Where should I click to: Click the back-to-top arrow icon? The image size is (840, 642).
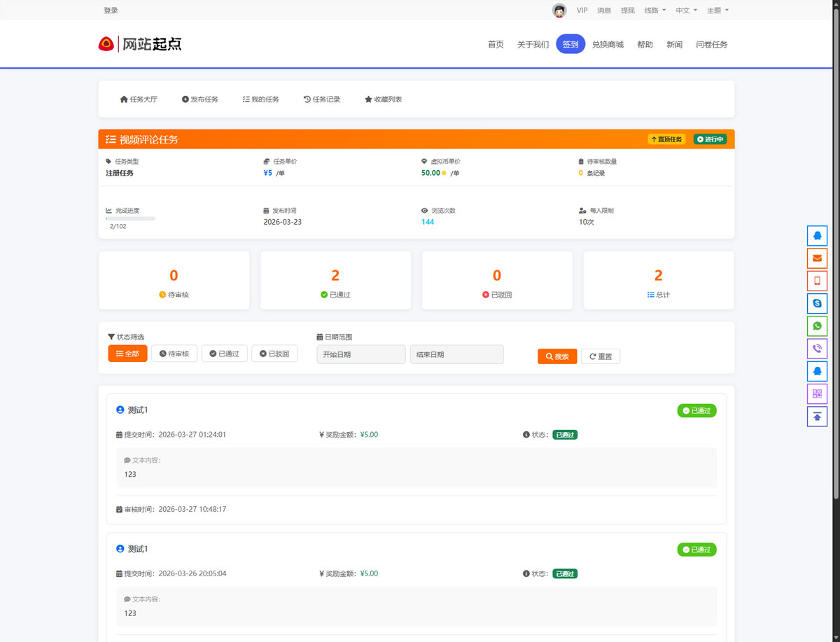(817, 416)
